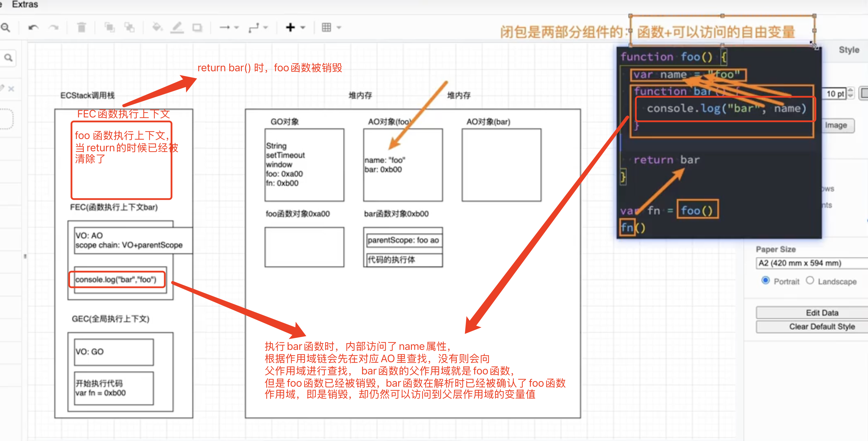Click the zoom out magnifier icon

click(x=5, y=27)
